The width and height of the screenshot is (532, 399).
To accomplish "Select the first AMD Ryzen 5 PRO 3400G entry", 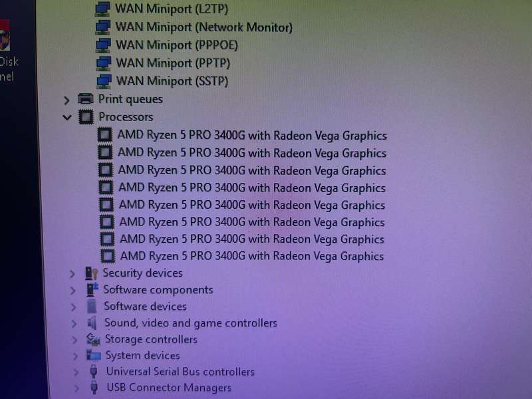I will [x=252, y=136].
